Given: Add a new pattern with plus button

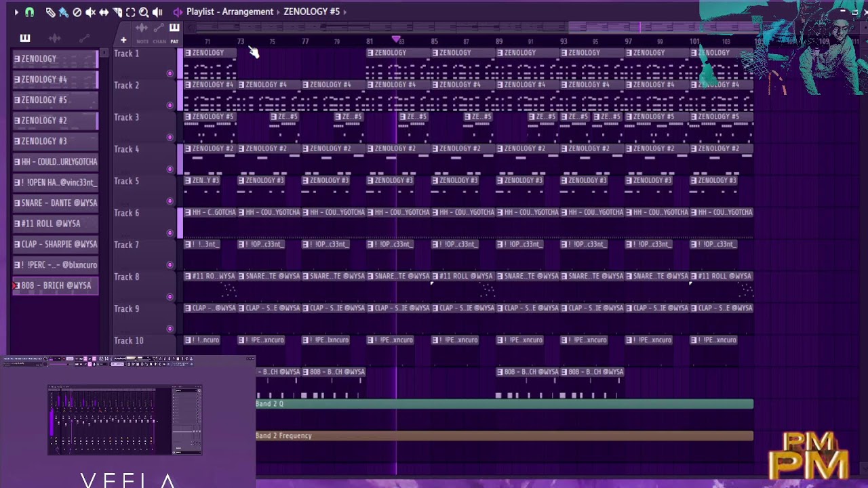Looking at the screenshot, I should coord(123,40).
